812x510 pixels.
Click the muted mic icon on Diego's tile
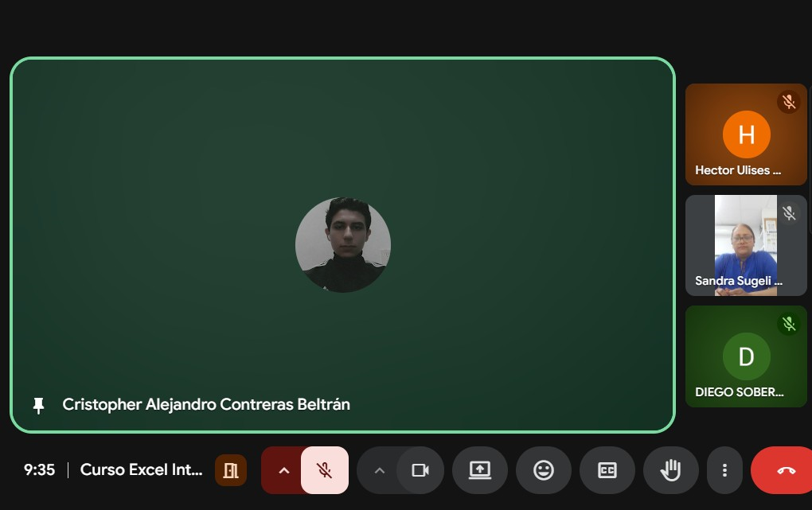(x=789, y=324)
